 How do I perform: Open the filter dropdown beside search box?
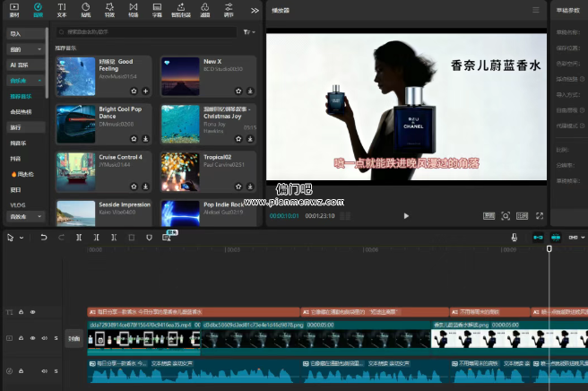click(x=248, y=31)
